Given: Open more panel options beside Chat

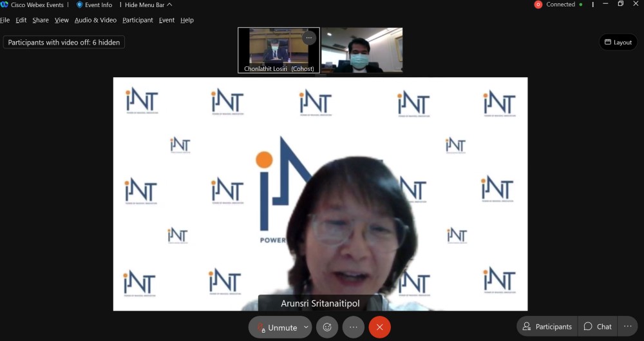Looking at the screenshot, I should click(628, 327).
